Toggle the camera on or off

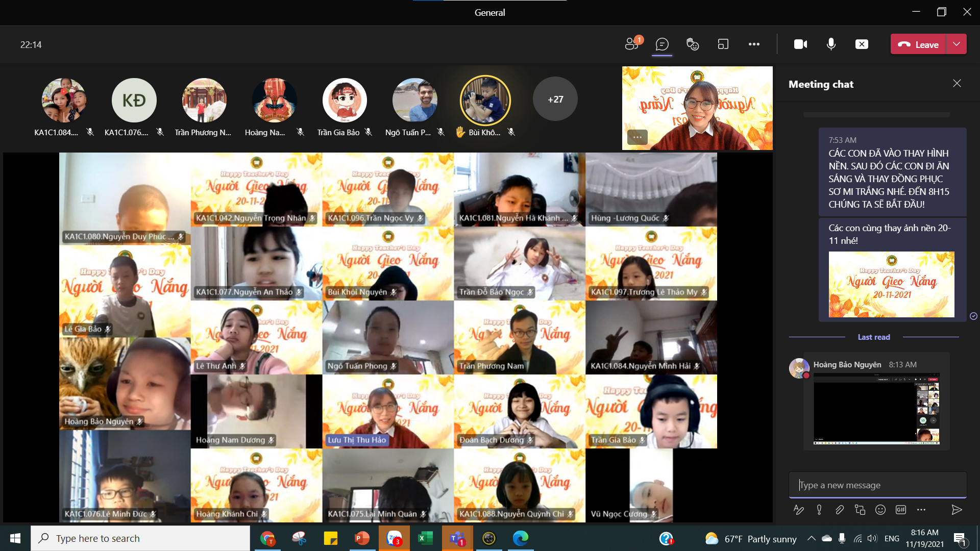tap(800, 44)
